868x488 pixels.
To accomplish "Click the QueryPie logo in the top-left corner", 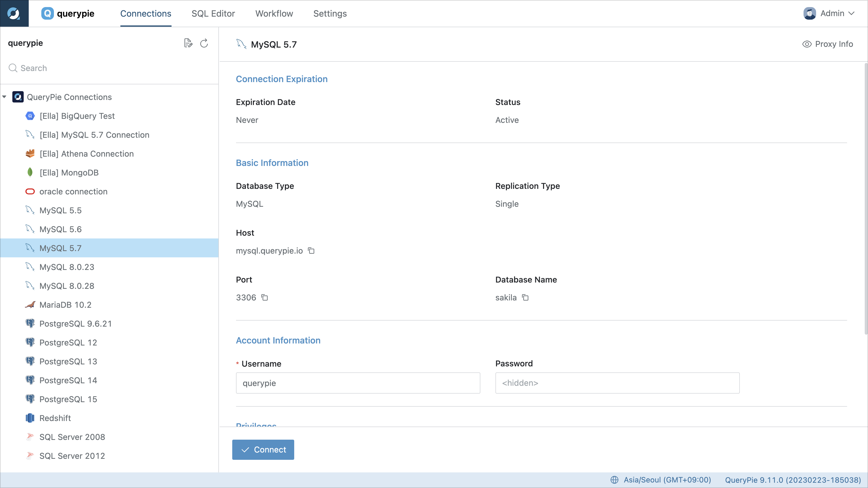I will pos(14,13).
